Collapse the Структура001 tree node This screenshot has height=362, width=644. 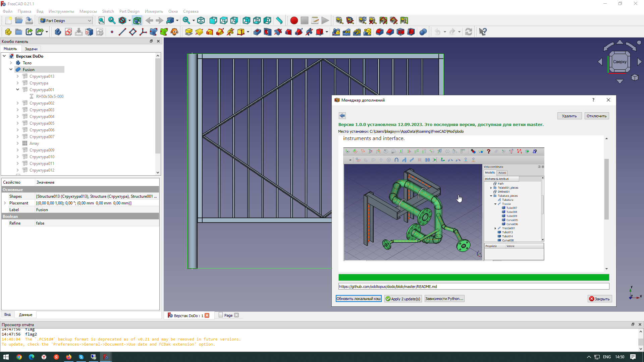(18, 89)
